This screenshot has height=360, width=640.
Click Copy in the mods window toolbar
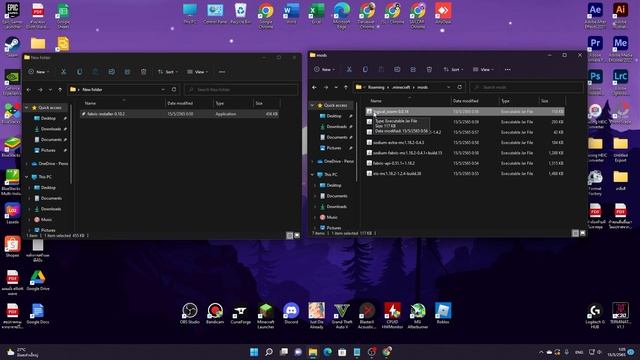(x=365, y=69)
